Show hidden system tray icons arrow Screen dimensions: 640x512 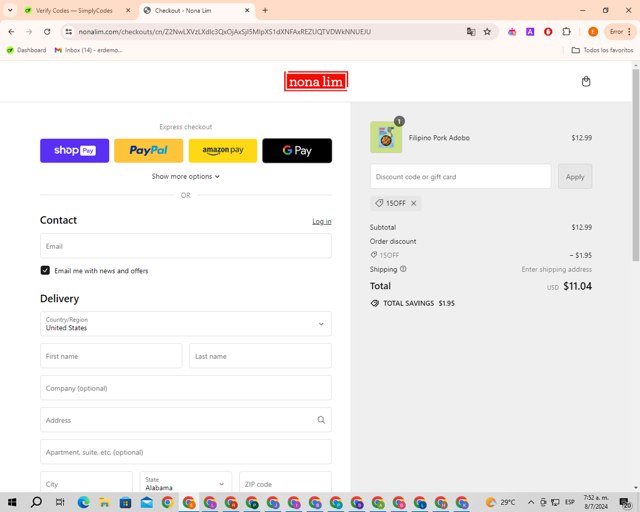click(x=531, y=502)
